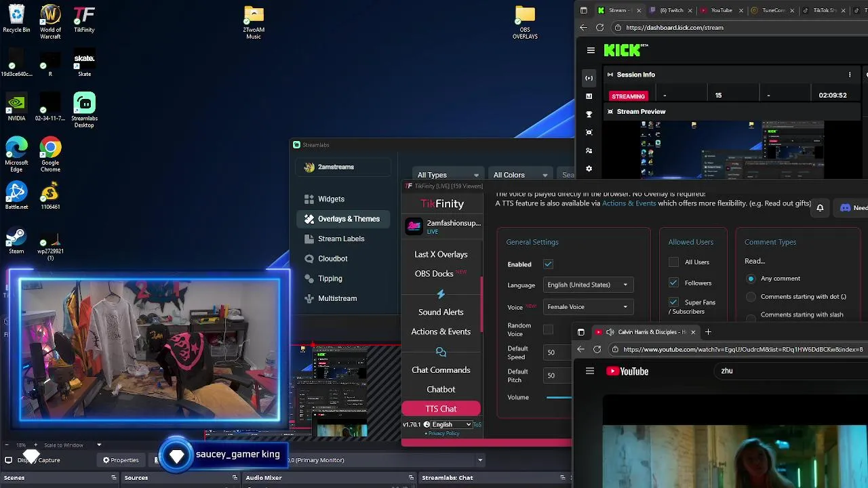Pop out the Scenes dock
The height and width of the screenshot is (488, 868).
pos(114,478)
